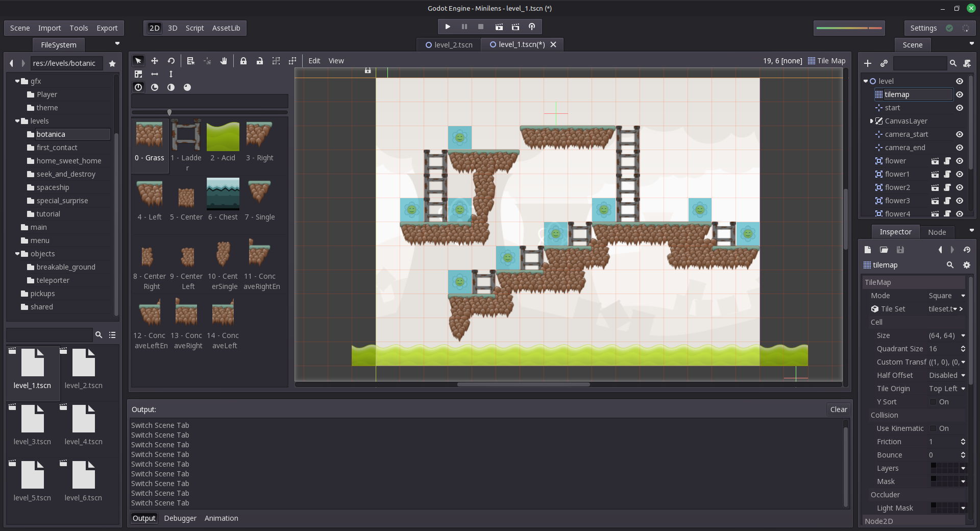Enable Use Kinematic checkbox
The height and width of the screenshot is (531, 980).
click(933, 428)
